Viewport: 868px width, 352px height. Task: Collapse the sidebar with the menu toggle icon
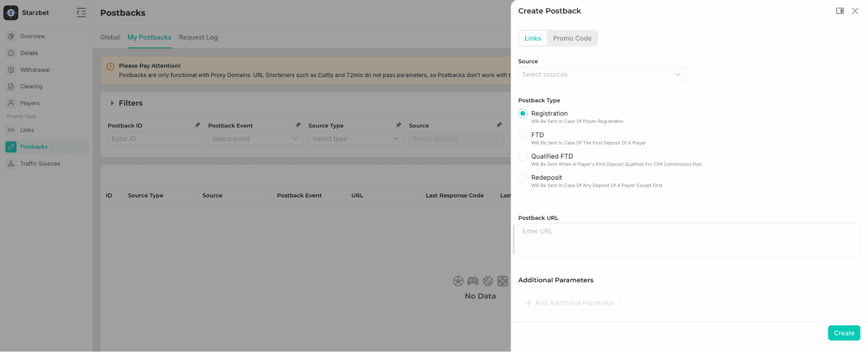coord(81,13)
